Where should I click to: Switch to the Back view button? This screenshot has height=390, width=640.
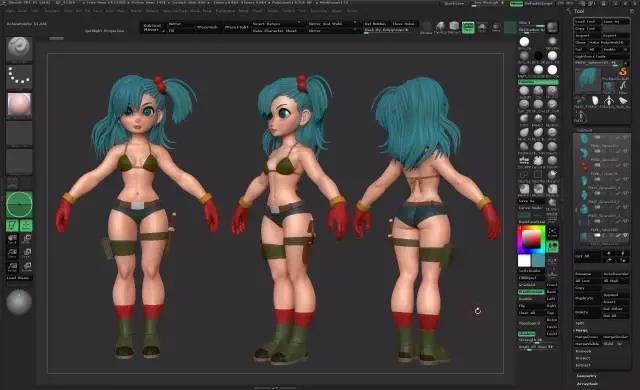[552, 291]
